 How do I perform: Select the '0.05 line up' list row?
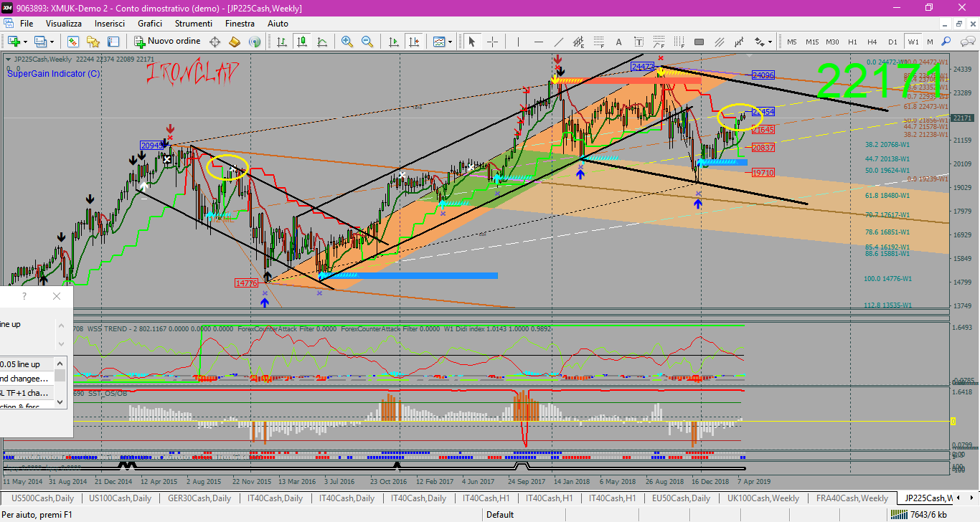27,364
